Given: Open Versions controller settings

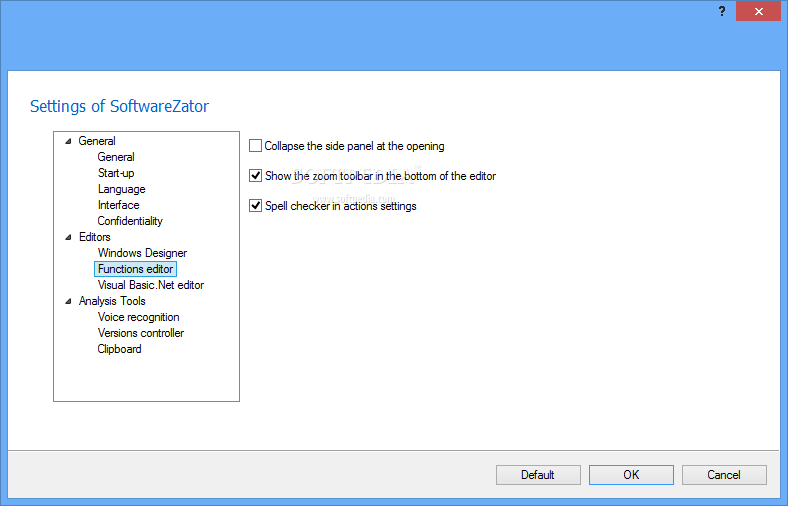Looking at the screenshot, I should point(141,333).
